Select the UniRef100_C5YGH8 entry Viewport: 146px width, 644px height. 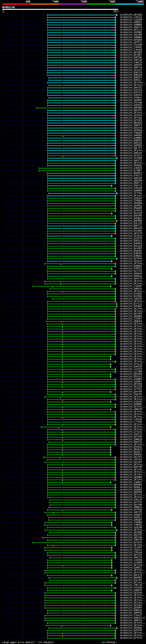[x=131, y=45]
